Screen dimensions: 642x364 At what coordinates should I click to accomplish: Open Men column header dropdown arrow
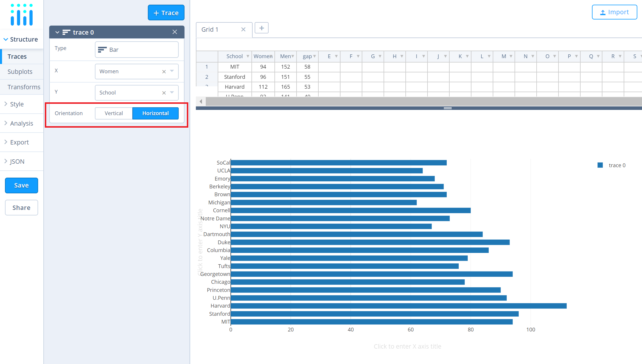click(292, 56)
